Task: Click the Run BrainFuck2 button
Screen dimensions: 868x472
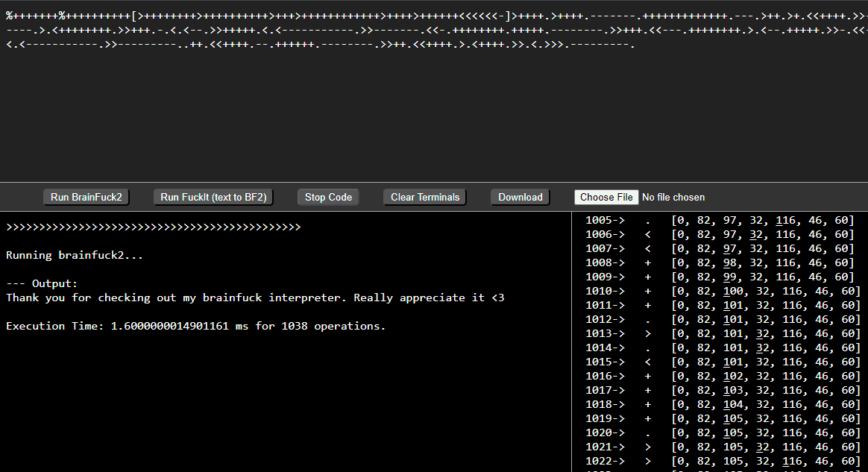Action: 87,197
